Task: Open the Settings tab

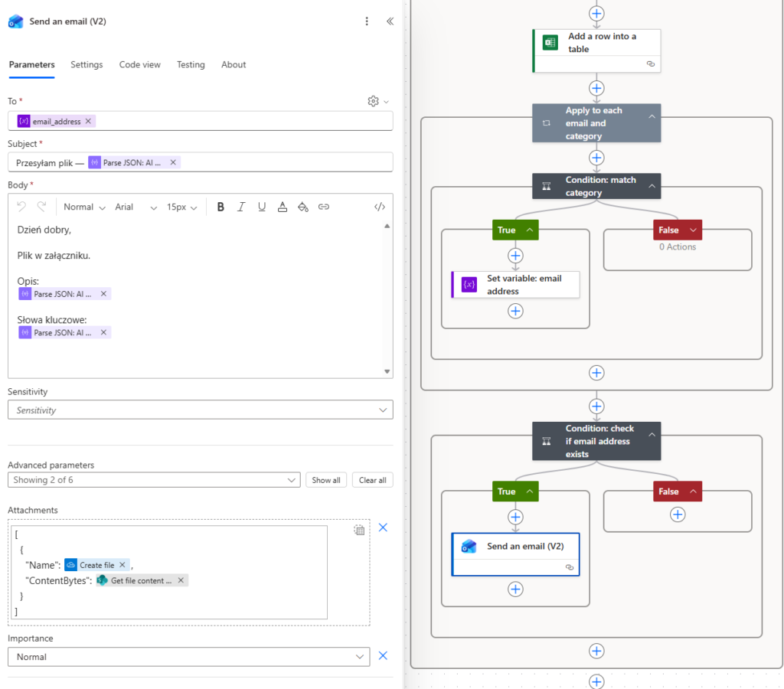Action: point(87,64)
